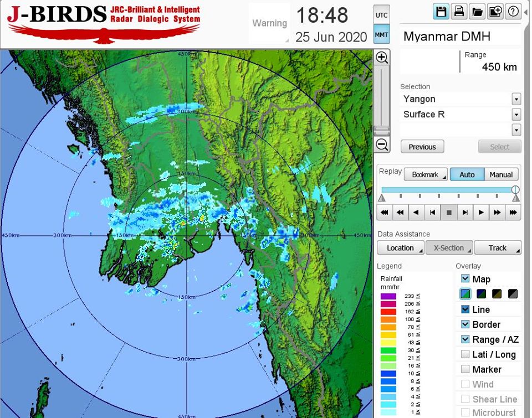Open the folder icon to load data

(x=477, y=12)
